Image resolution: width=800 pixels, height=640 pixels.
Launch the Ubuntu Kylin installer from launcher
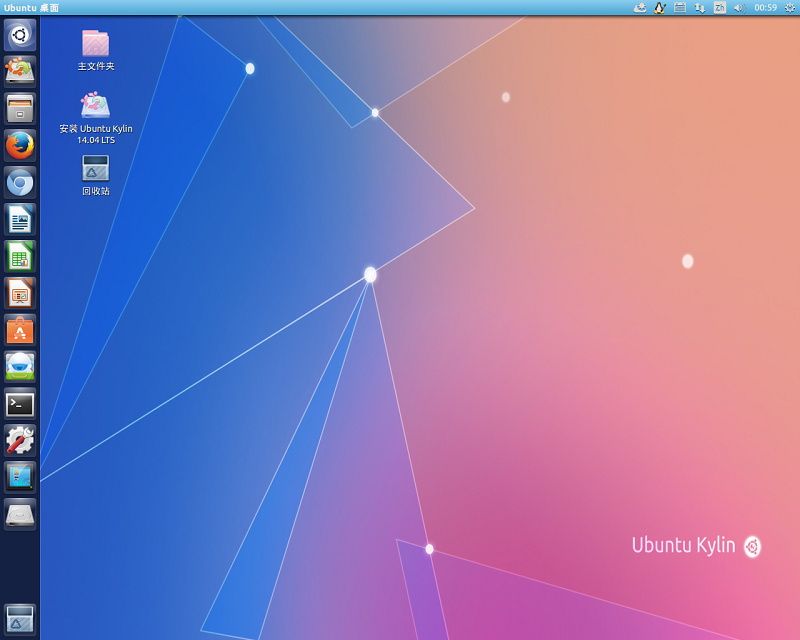20,72
